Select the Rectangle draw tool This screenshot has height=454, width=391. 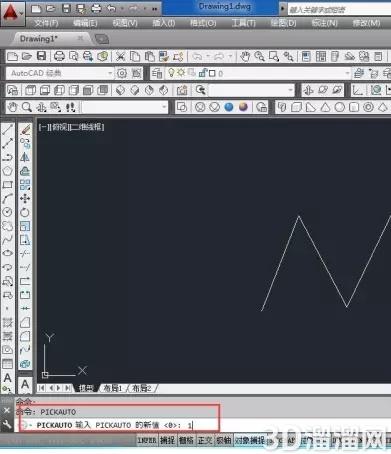pyautogui.click(x=7, y=185)
